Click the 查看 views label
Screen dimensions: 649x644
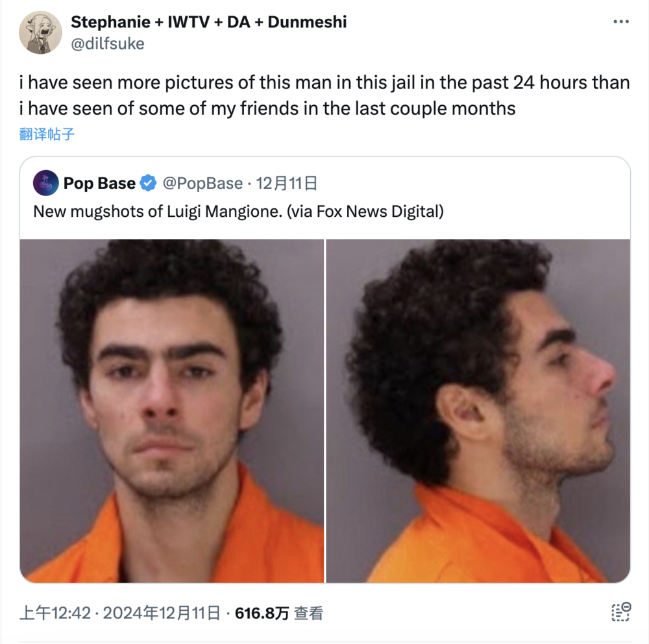point(308,613)
